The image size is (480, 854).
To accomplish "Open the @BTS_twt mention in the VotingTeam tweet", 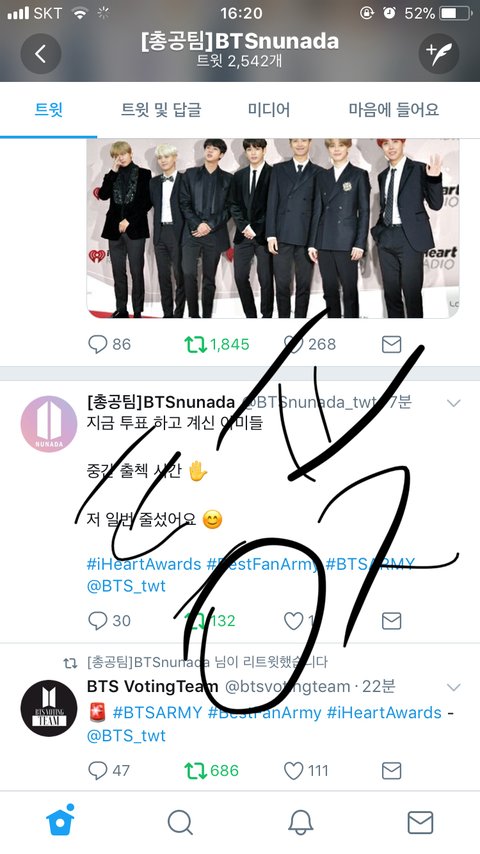I will point(126,735).
